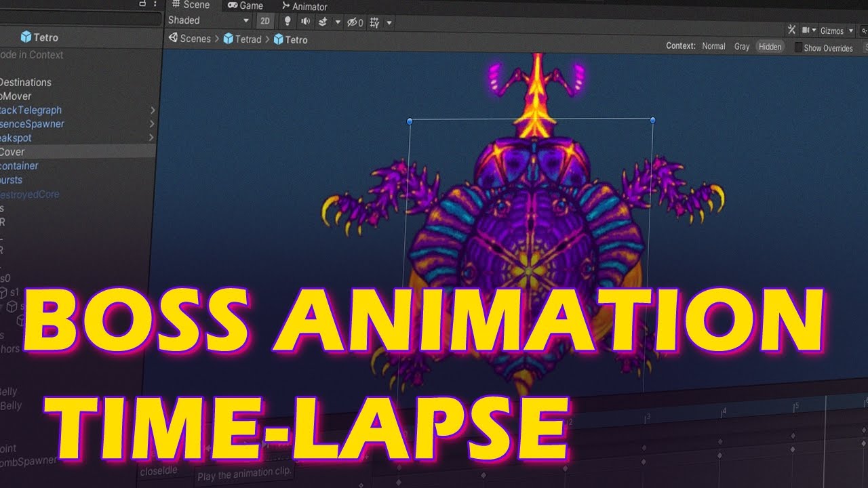
Task: Click the scene view search field
Action: click(x=865, y=31)
